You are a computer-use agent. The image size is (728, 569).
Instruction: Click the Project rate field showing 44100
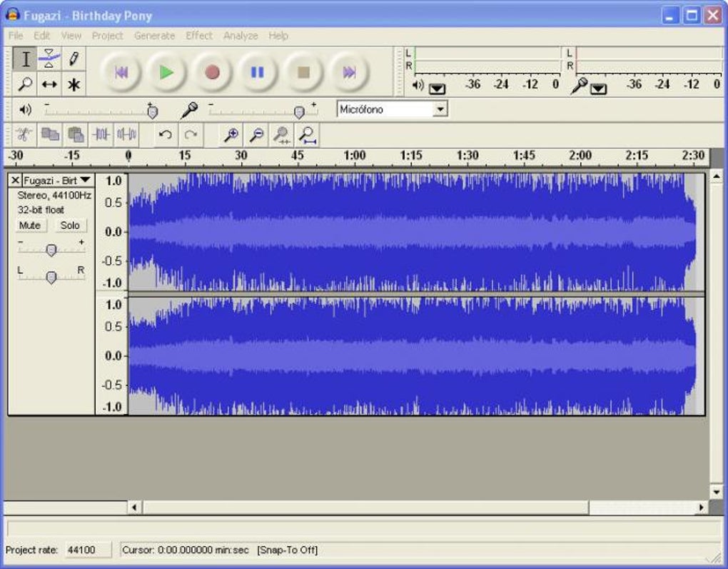coord(87,550)
